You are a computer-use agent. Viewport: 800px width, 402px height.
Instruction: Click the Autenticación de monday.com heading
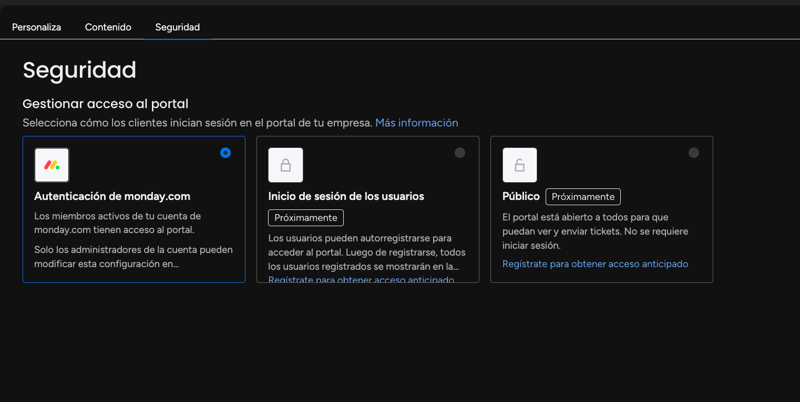coord(112,196)
